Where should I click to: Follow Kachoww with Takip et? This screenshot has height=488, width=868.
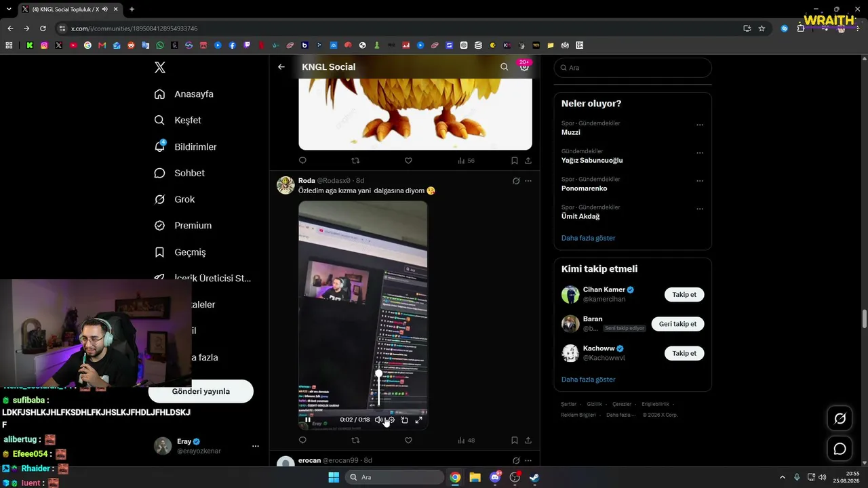(684, 353)
